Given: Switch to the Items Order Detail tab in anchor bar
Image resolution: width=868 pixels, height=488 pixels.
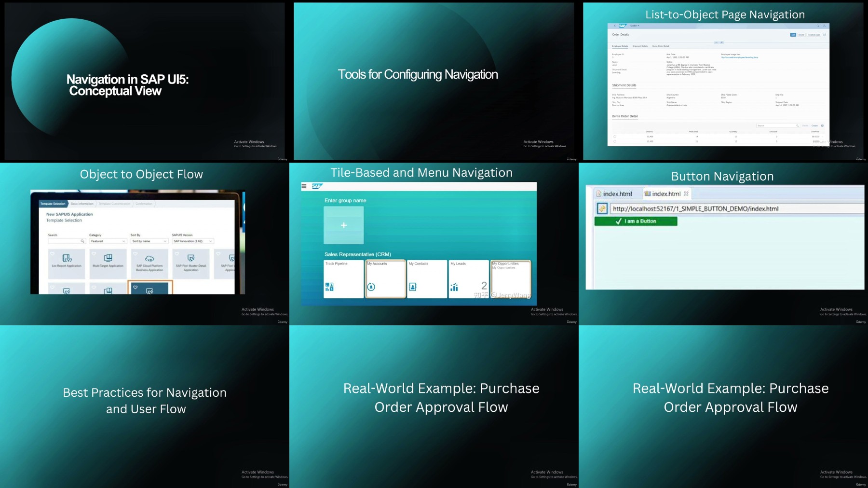Looking at the screenshot, I should pos(661,46).
